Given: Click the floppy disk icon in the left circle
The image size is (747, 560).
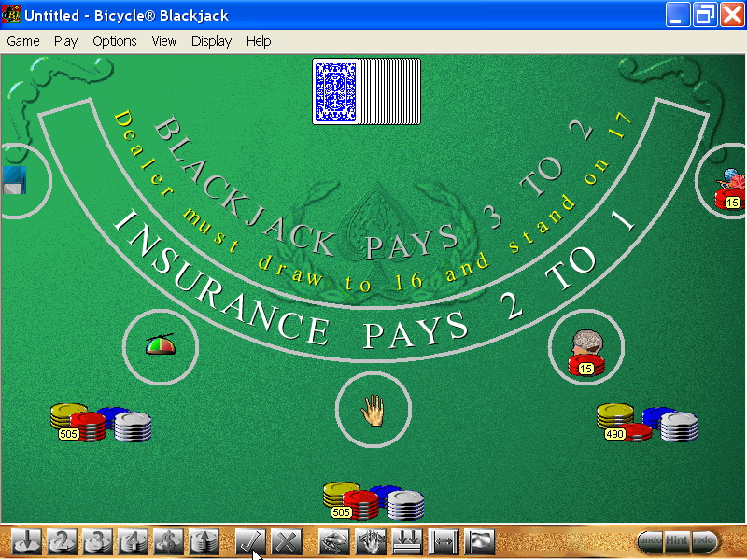Looking at the screenshot, I should click(14, 180).
